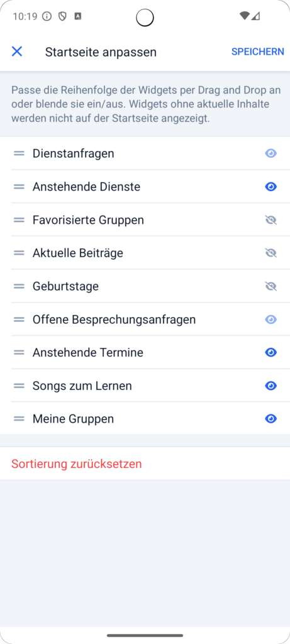
Task: Tap the info icon in the status bar
Action: [47, 16]
